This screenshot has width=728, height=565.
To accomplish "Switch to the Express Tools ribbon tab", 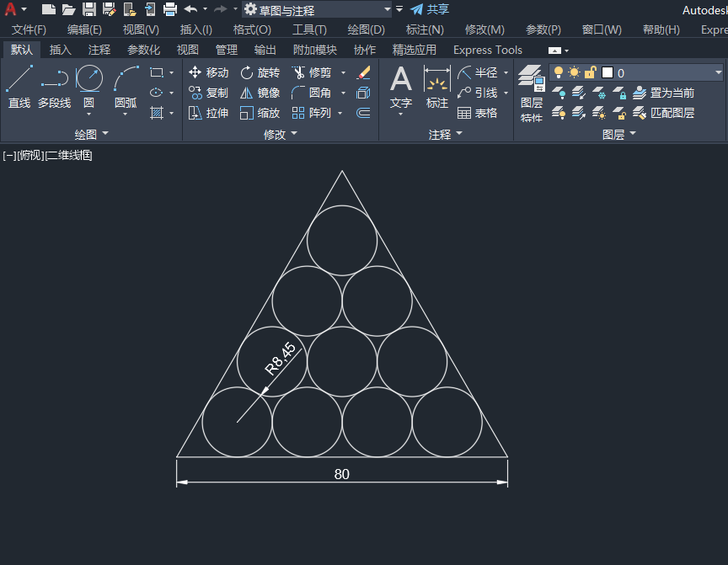I will (x=488, y=50).
